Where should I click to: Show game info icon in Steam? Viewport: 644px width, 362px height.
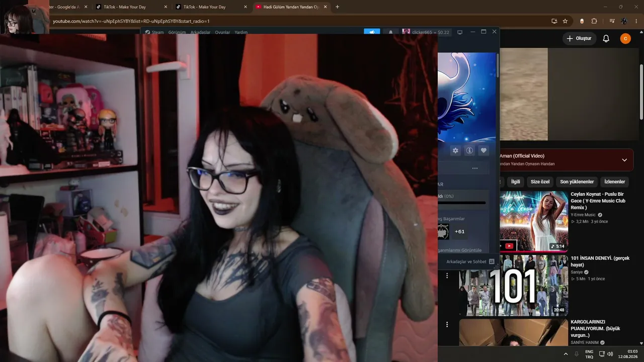coord(469,150)
